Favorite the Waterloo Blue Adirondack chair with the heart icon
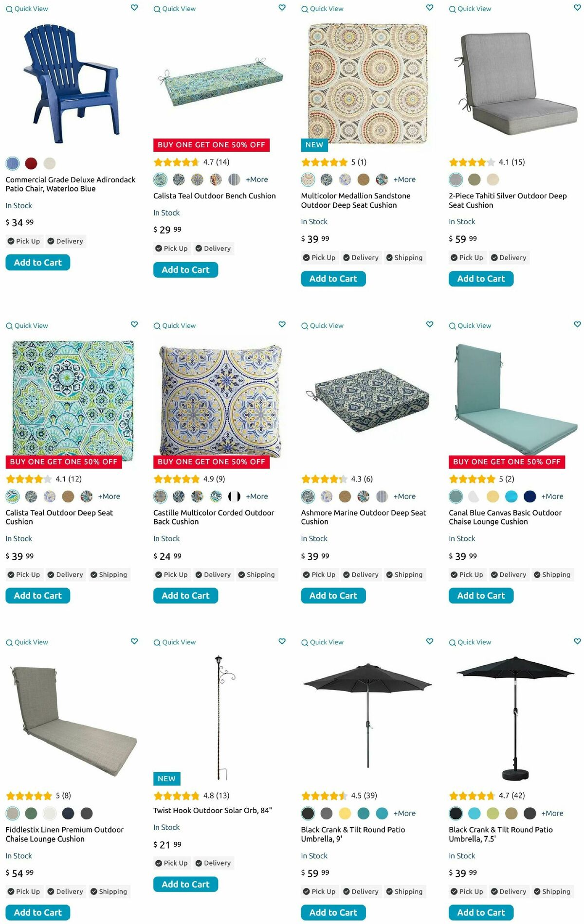The height and width of the screenshot is (924, 584). [134, 8]
